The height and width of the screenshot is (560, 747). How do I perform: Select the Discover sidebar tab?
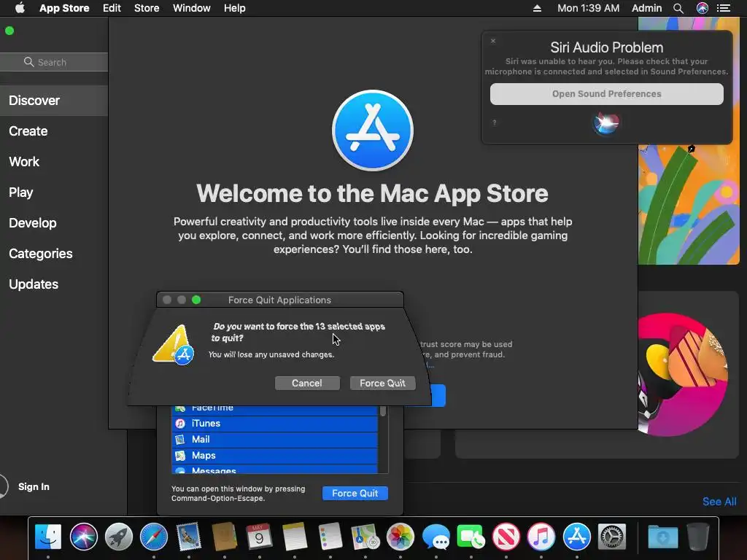[x=54, y=101]
